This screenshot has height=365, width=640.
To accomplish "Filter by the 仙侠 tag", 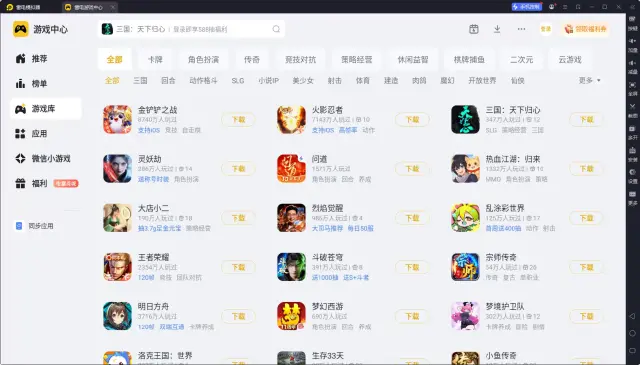I will [518, 80].
